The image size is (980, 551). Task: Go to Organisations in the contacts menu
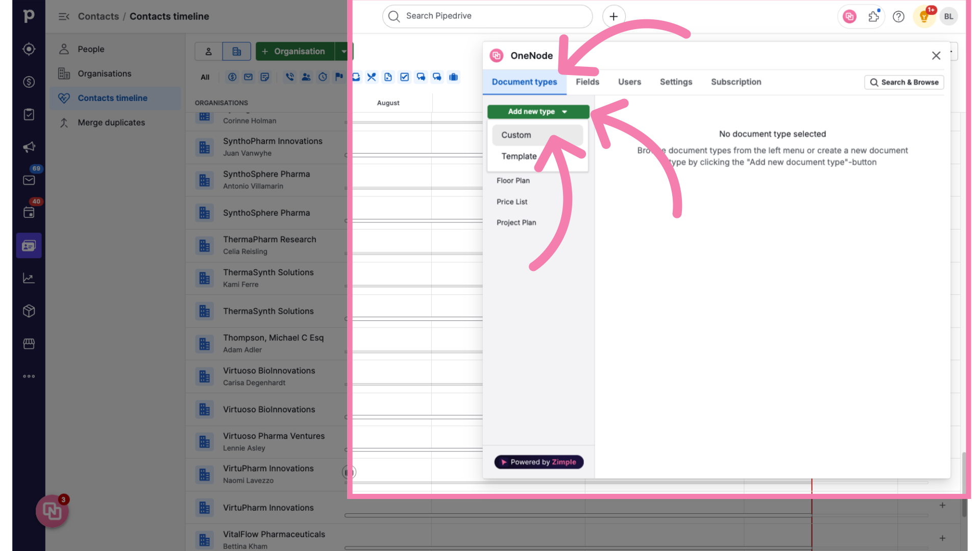coord(115,73)
